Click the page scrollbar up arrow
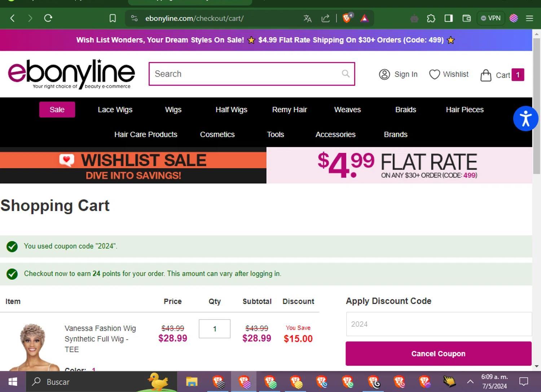This screenshot has width=541, height=392. (x=537, y=34)
